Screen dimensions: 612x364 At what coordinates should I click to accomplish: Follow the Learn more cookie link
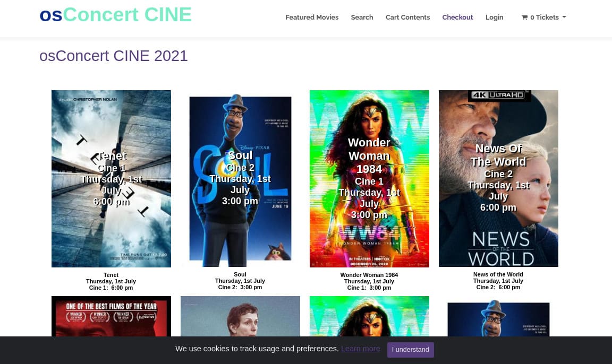click(x=360, y=349)
